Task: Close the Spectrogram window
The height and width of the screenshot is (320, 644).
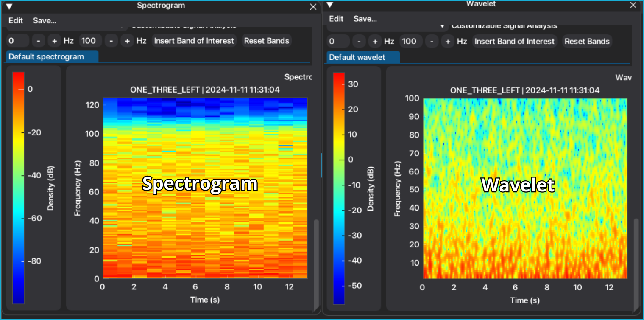Action: pyautogui.click(x=313, y=7)
